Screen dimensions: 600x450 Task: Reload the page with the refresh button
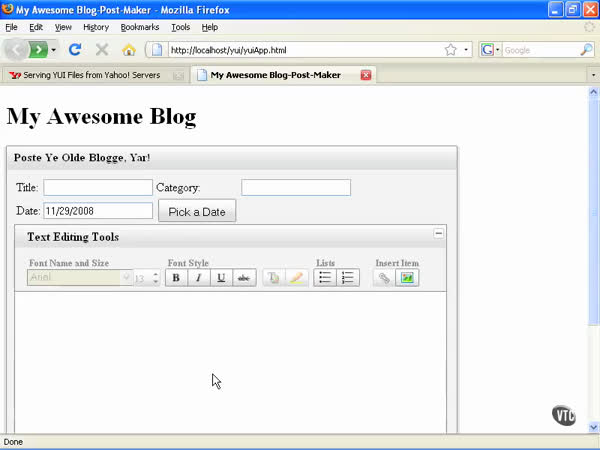pyautogui.click(x=75, y=49)
